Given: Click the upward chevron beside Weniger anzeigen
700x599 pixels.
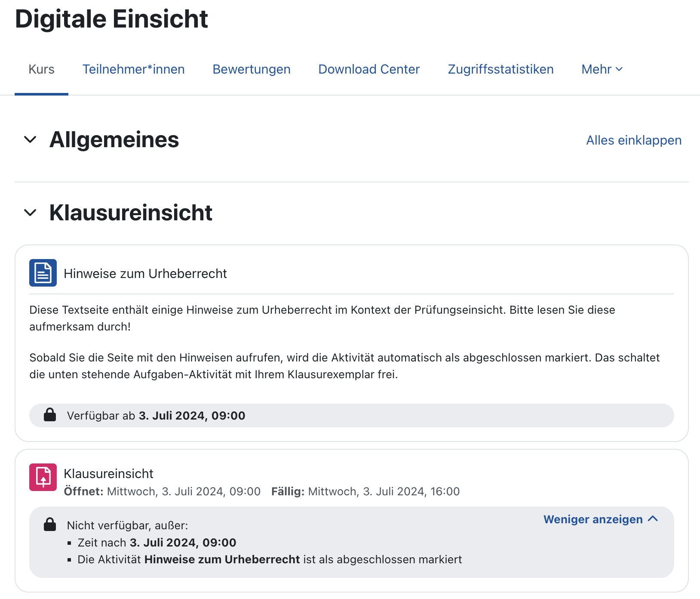Looking at the screenshot, I should [x=653, y=519].
